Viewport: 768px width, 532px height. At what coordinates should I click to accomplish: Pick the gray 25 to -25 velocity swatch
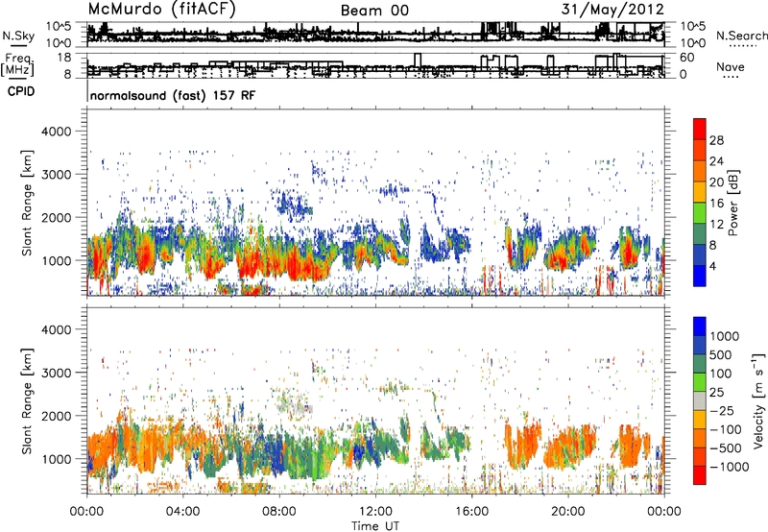(x=700, y=400)
